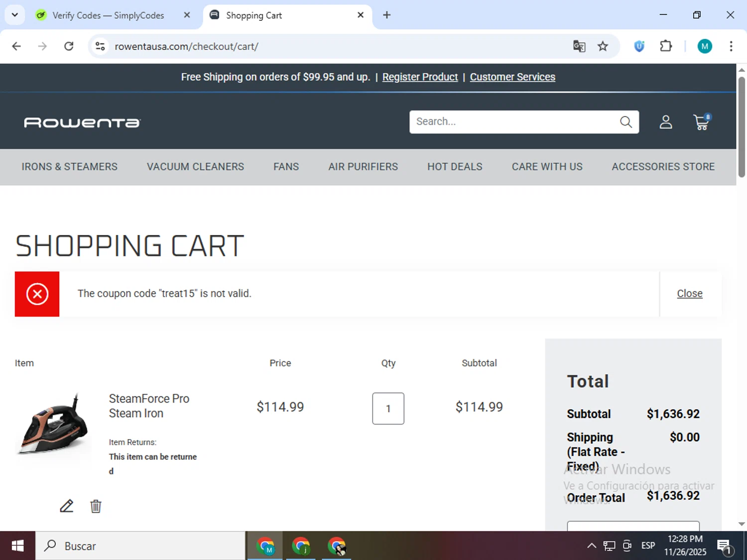Open Care With Us menu
The width and height of the screenshot is (747, 560).
click(547, 167)
